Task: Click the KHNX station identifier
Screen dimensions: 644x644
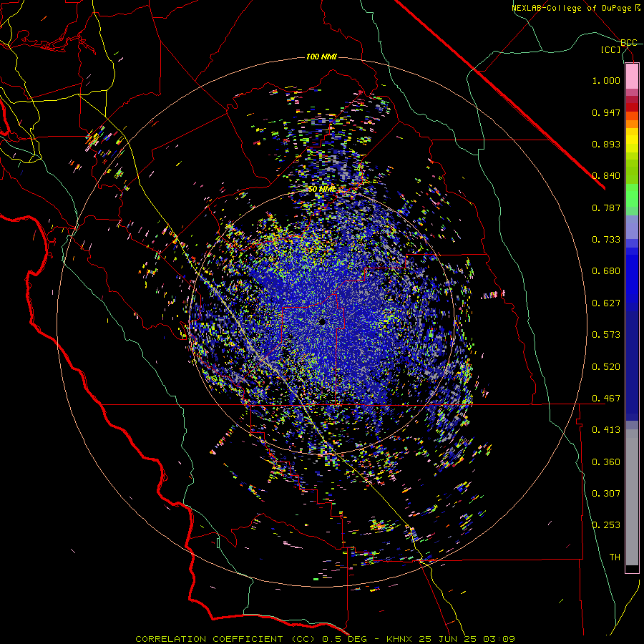Action: coord(401,639)
